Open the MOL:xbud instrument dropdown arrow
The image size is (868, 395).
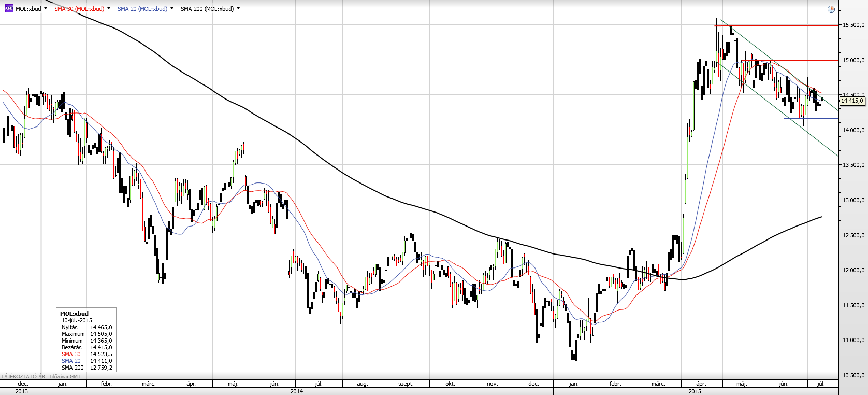tap(46, 9)
